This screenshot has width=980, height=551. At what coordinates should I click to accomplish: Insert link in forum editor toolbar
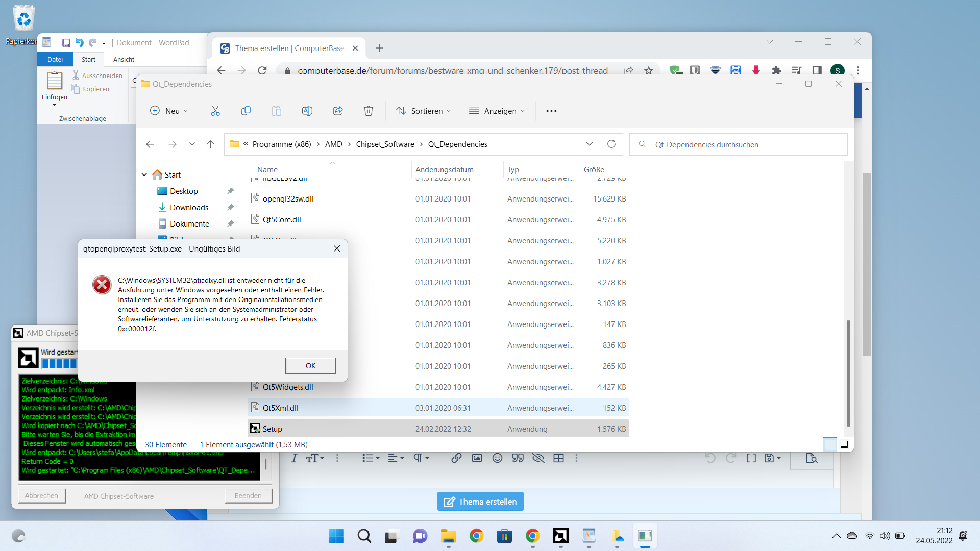[x=456, y=458]
